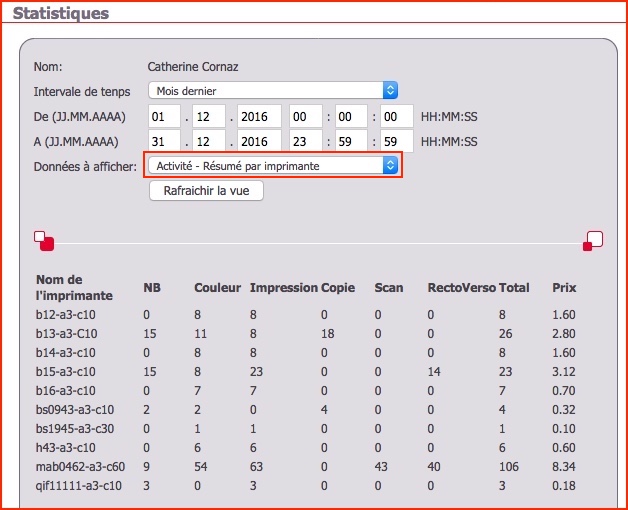Edit the A day field 31

(x=164, y=141)
